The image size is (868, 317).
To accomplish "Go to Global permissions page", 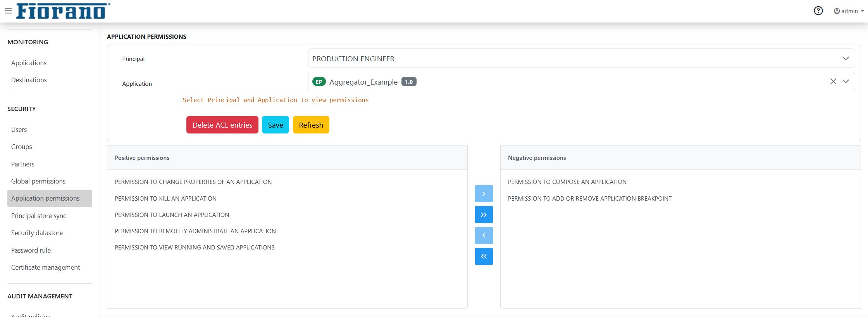I will [38, 181].
